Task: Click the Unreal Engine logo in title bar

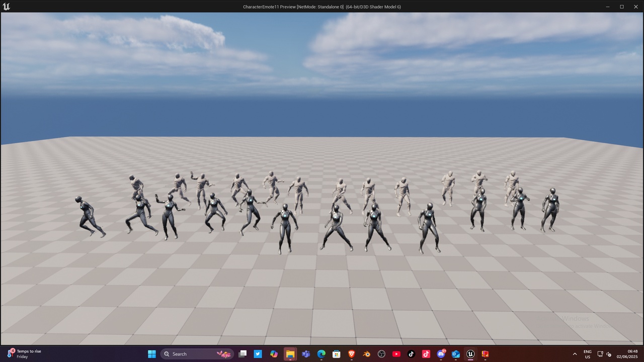Action: click(x=6, y=7)
